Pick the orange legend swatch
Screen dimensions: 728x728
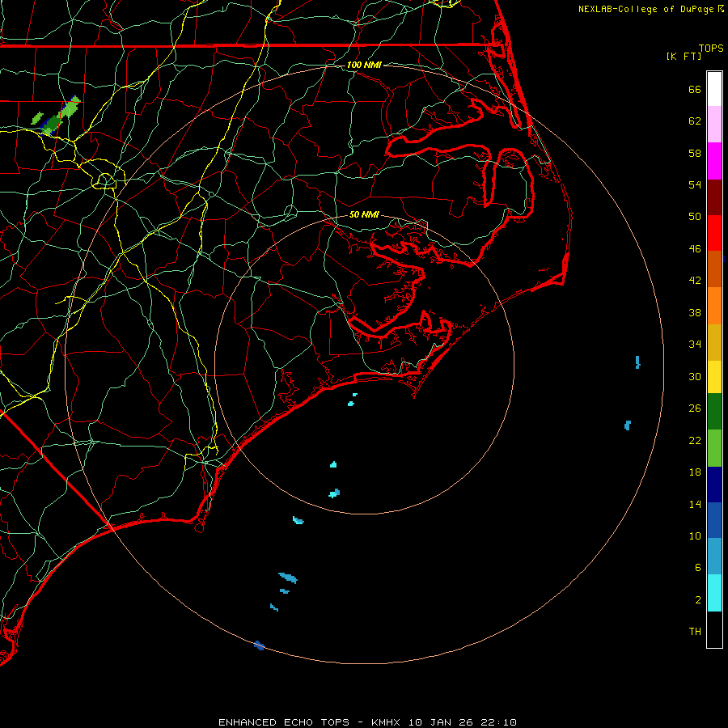pos(714,306)
